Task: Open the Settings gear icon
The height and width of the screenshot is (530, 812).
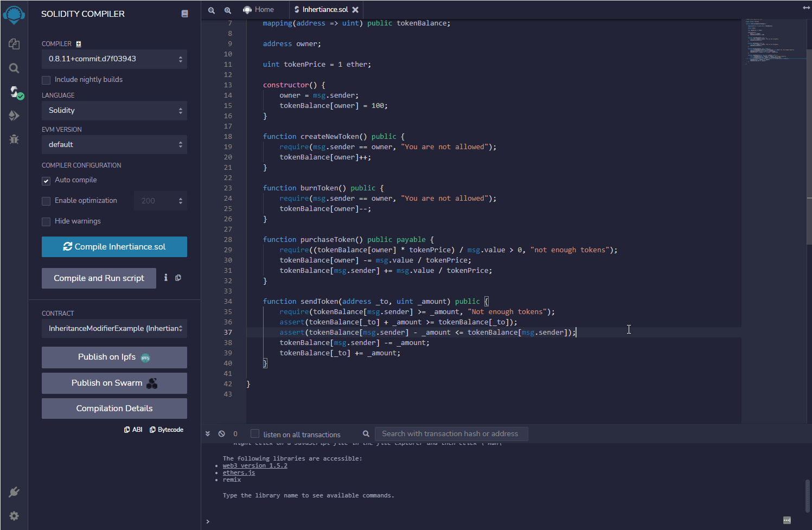Action: tap(14, 516)
